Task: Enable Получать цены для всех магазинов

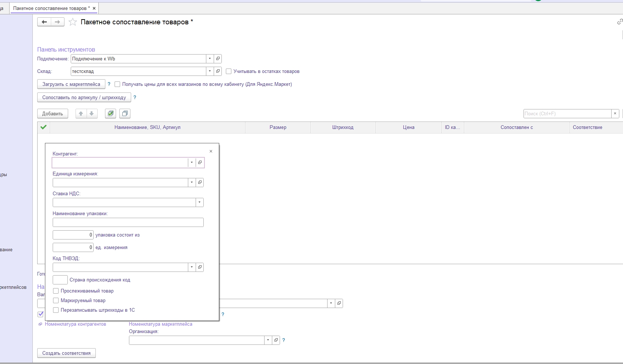Action: (117, 84)
